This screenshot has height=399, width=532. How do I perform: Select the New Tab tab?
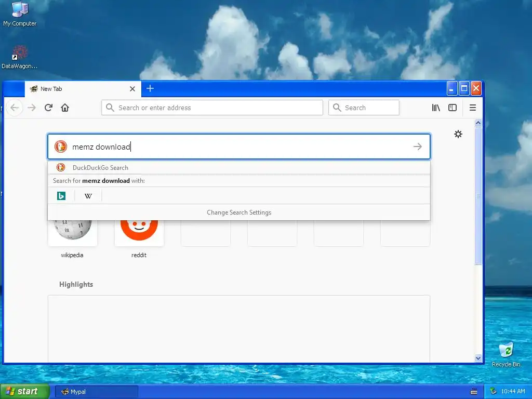[83, 89]
